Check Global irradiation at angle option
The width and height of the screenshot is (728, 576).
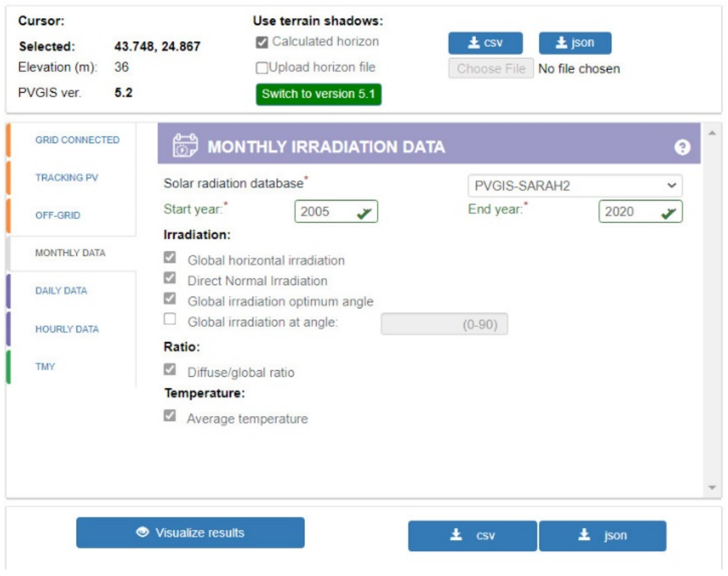(x=170, y=319)
